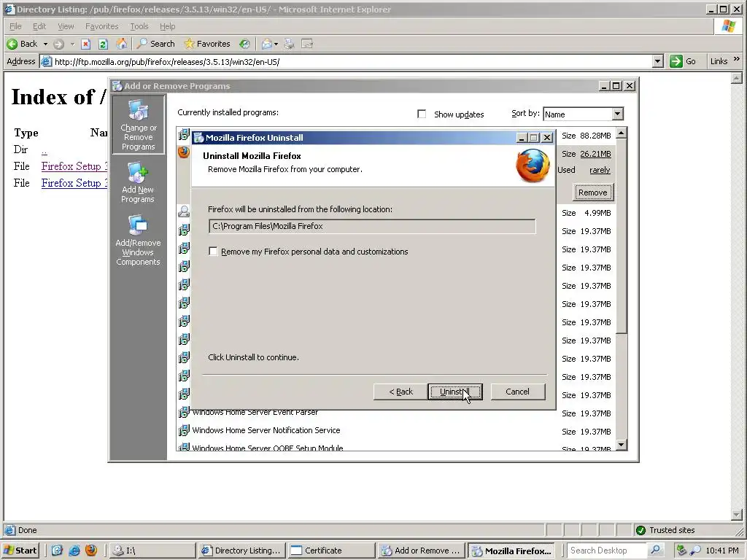Click the History toolbar icon
Viewport: 747px width, 560px height.
(244, 44)
